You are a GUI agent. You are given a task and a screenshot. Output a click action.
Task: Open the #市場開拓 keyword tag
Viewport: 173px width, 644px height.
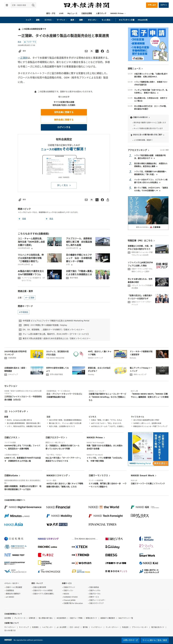tap(24, 312)
